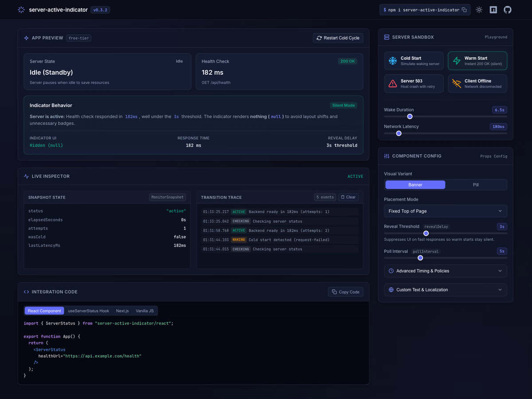This screenshot has height=399, width=532.
Task: Click the WAKING cold start trace row
Action: point(280,240)
